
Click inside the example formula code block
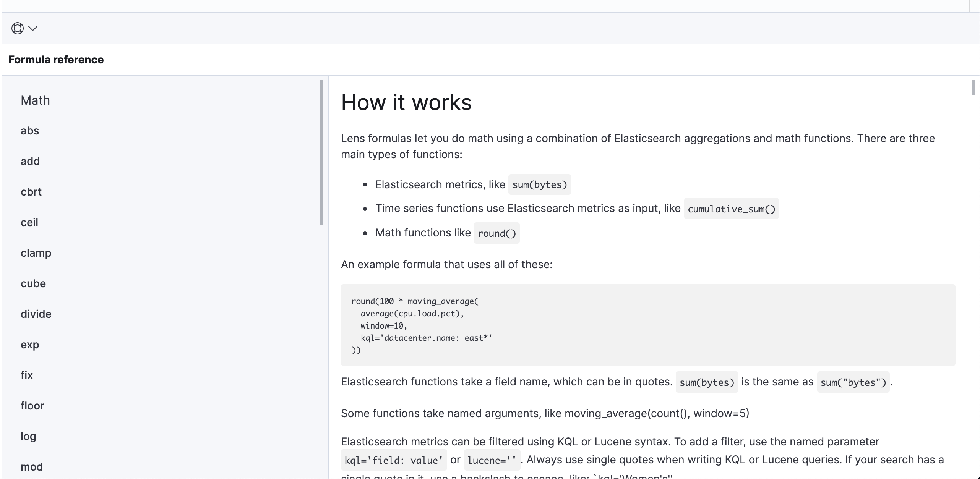[647, 325]
